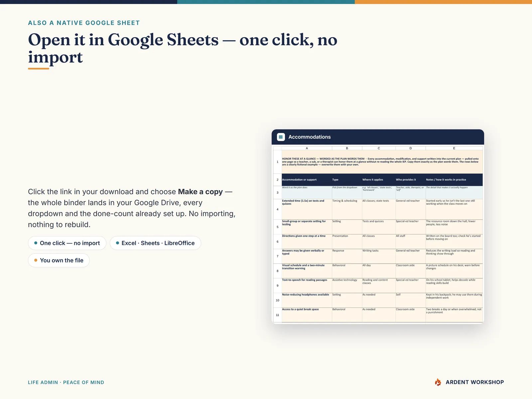Select the "Response" type cell
532x399 pixels.
347,256
